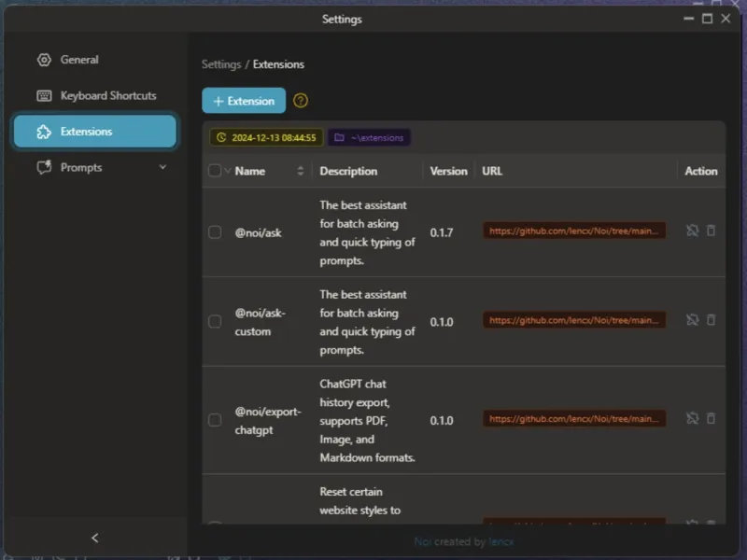Expand the Prompts sidebar section chevron
Viewport: 747px width, 560px height.
162,167
